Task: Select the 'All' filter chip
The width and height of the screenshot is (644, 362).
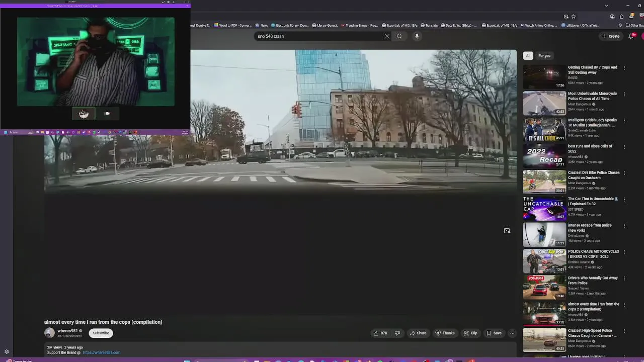Action: [528, 56]
